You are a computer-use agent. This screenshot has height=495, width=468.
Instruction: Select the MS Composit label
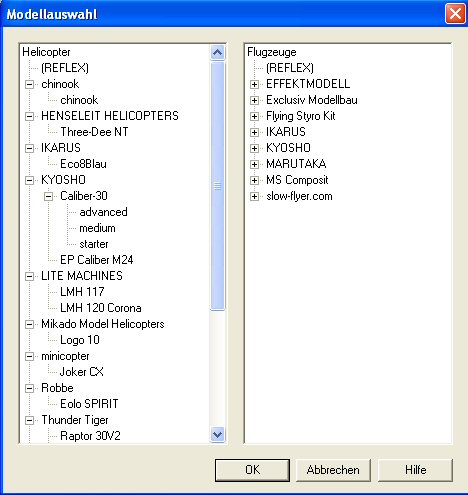coord(297,180)
